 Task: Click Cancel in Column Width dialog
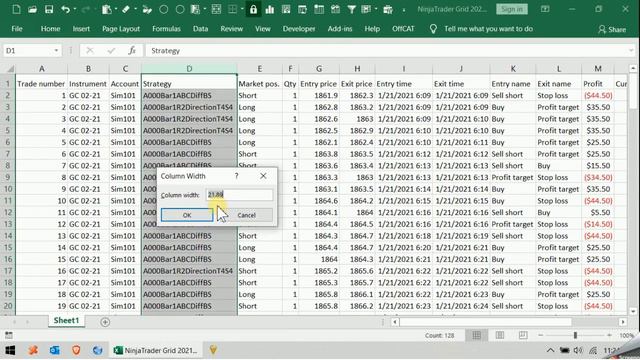point(247,215)
